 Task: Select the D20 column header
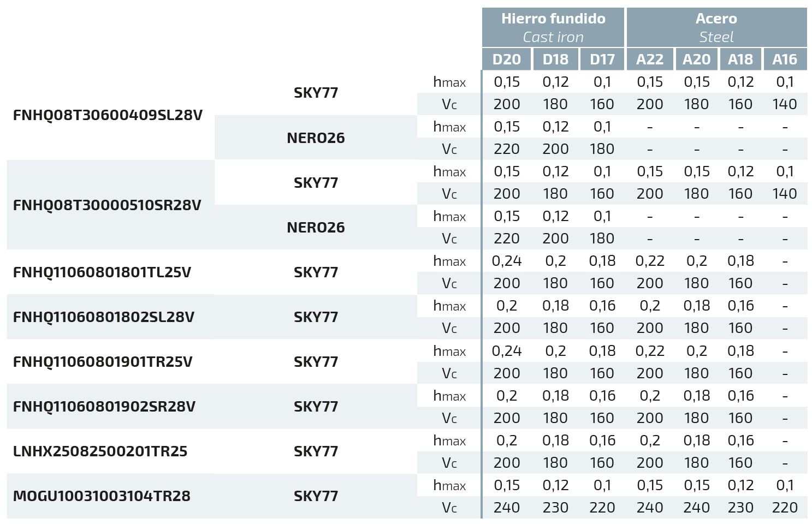pyautogui.click(x=507, y=59)
